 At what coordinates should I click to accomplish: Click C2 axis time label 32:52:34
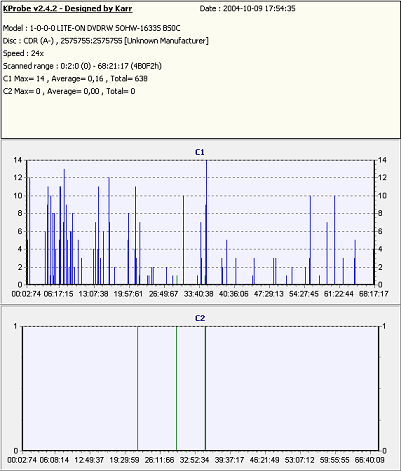pyautogui.click(x=194, y=460)
